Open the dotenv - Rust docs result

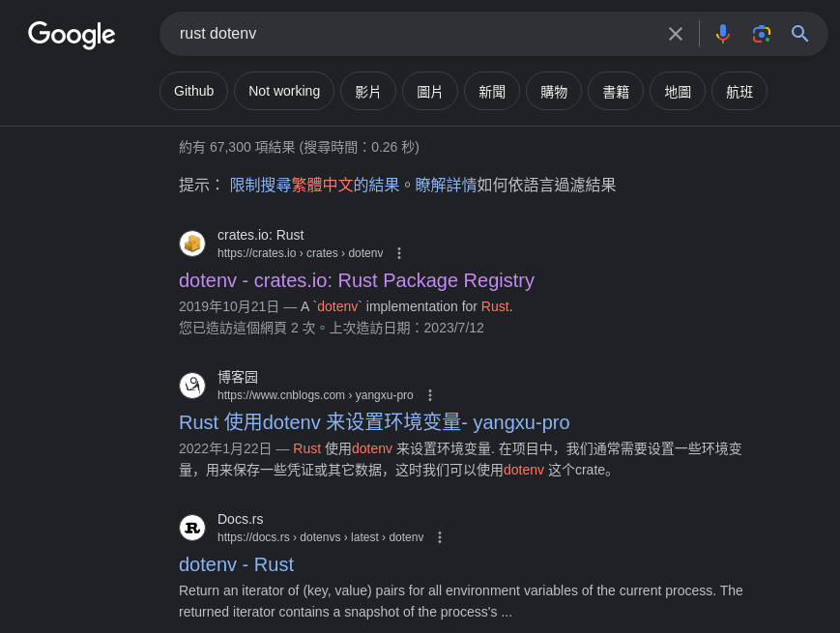236,564
